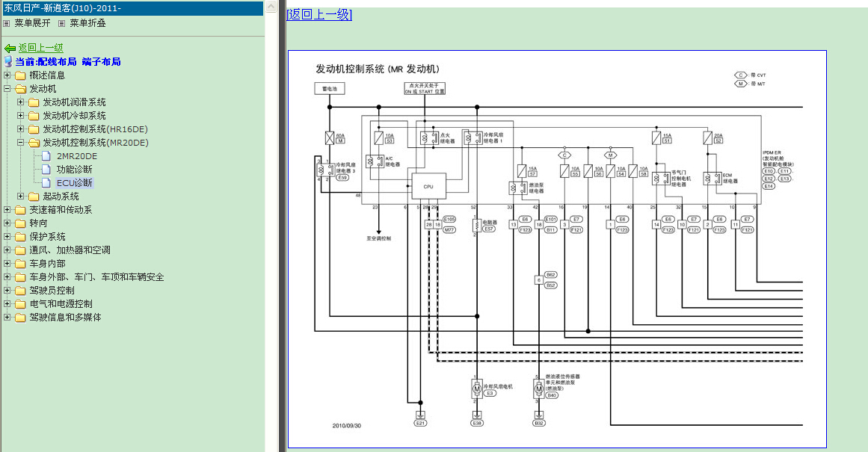
Task: Expand the 转向 node
Action: click(x=7, y=223)
